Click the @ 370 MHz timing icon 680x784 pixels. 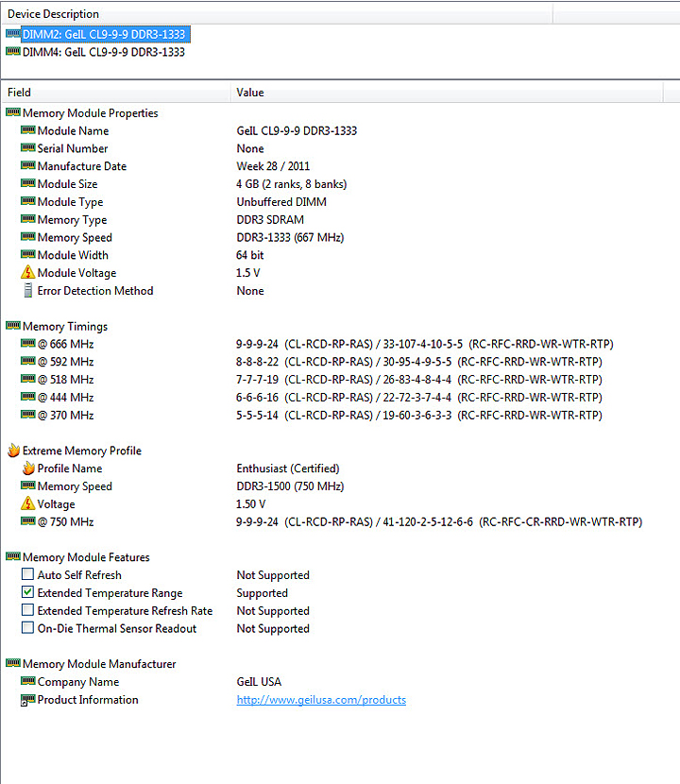(28, 414)
